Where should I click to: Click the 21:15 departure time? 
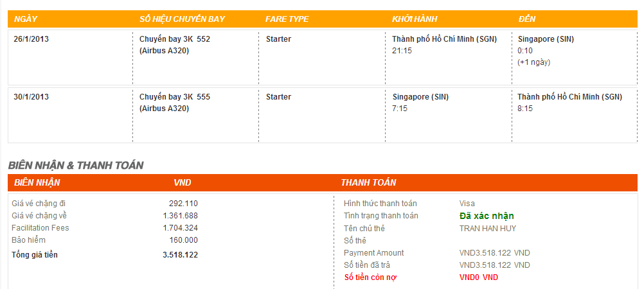[402, 51]
